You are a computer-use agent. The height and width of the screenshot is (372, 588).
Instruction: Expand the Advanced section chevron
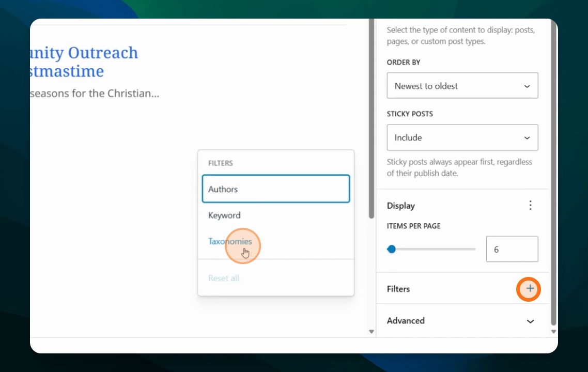coord(530,321)
